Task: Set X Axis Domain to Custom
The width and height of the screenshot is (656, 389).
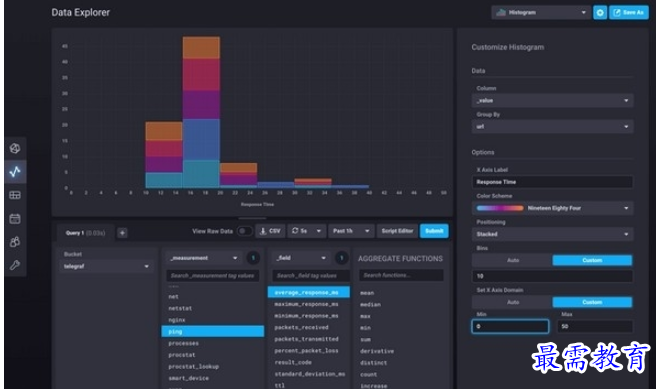Action: click(592, 302)
